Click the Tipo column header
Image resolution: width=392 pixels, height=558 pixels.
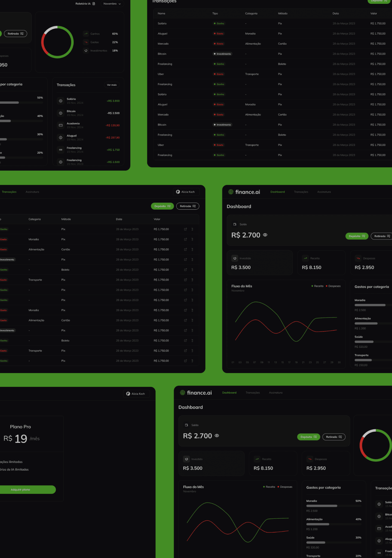click(x=215, y=13)
